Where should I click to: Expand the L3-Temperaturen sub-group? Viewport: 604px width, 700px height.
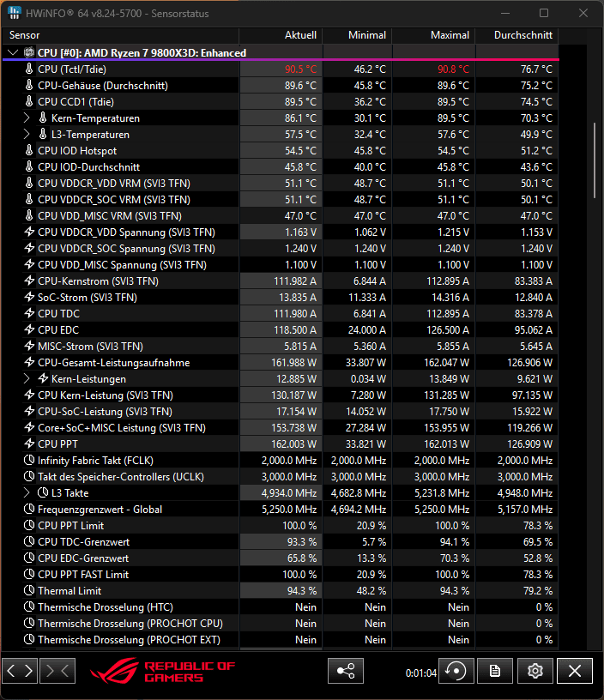point(27,135)
